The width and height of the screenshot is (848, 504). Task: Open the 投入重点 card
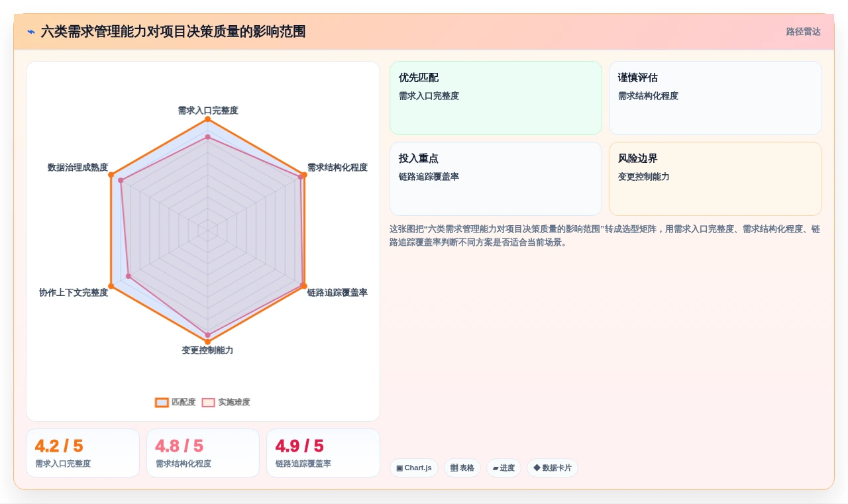[496, 179]
